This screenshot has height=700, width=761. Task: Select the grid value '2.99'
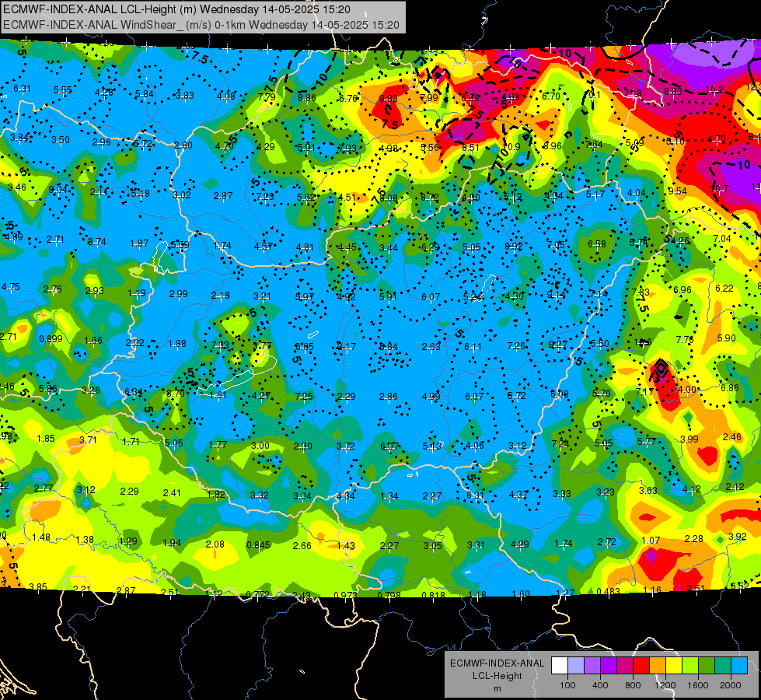coord(178,294)
